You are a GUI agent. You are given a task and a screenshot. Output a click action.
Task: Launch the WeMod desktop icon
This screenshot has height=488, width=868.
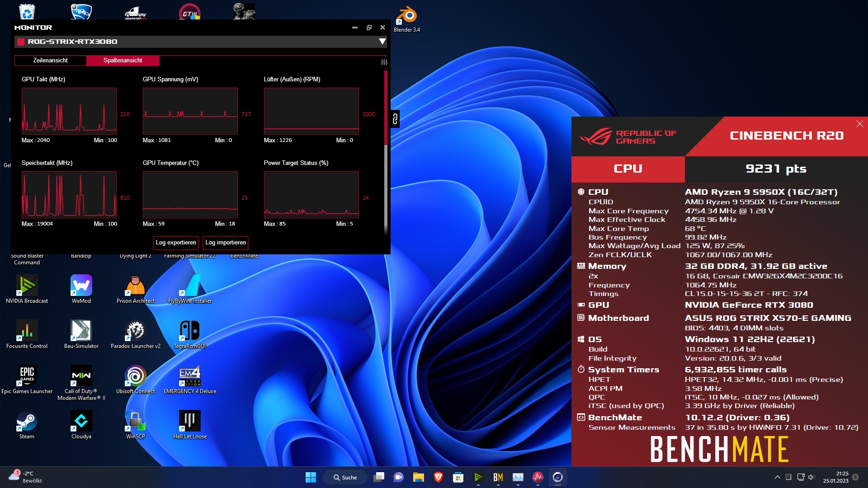(81, 290)
